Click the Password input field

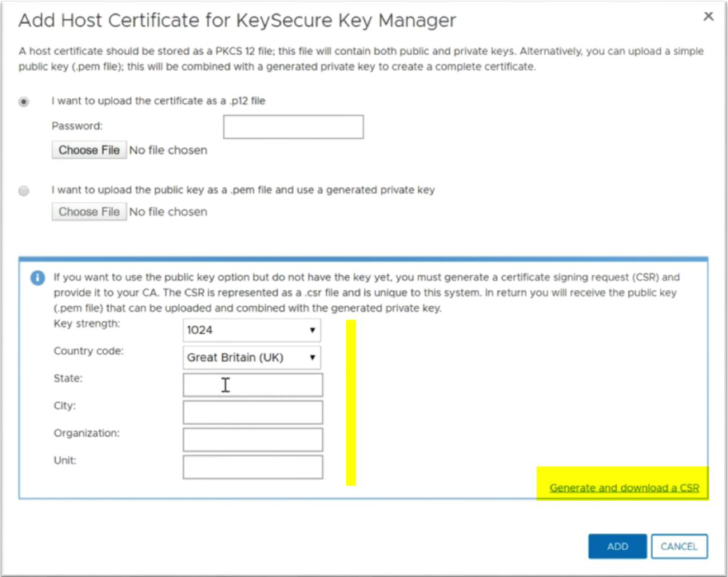coord(293,127)
